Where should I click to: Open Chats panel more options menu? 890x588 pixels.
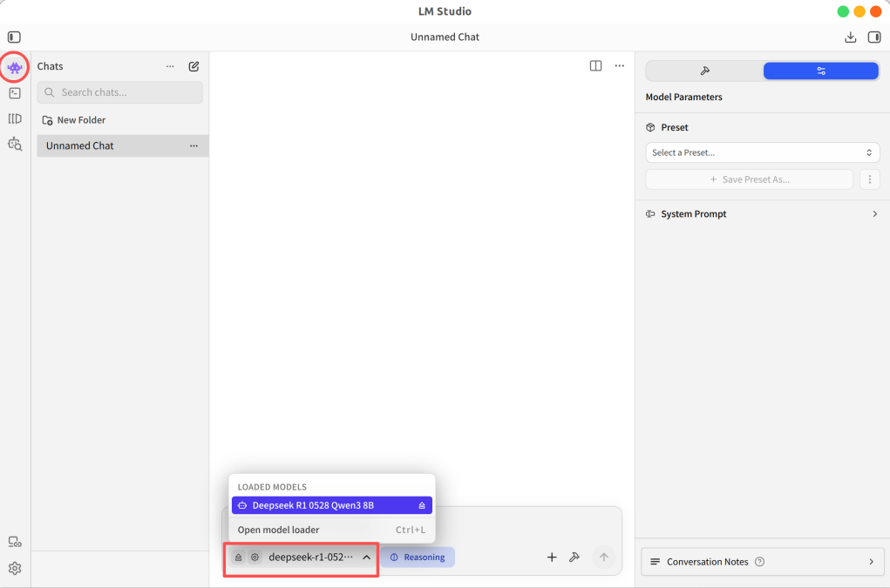point(170,66)
